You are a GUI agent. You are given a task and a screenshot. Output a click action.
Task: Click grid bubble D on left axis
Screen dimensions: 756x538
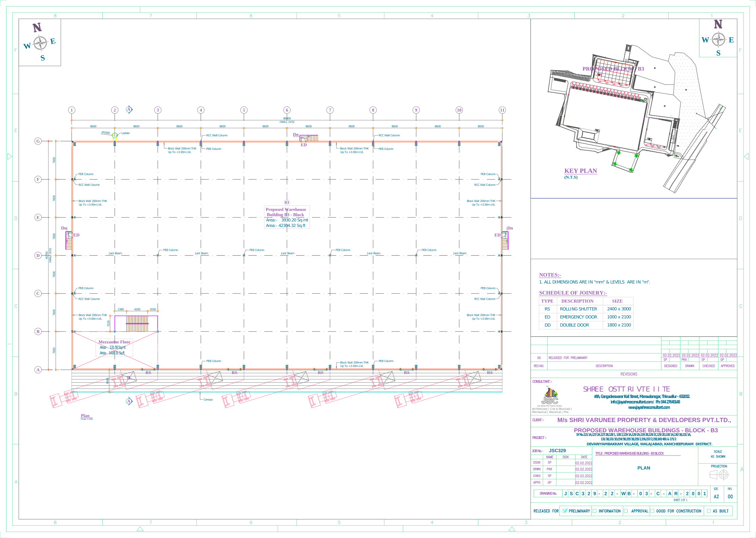(38, 255)
